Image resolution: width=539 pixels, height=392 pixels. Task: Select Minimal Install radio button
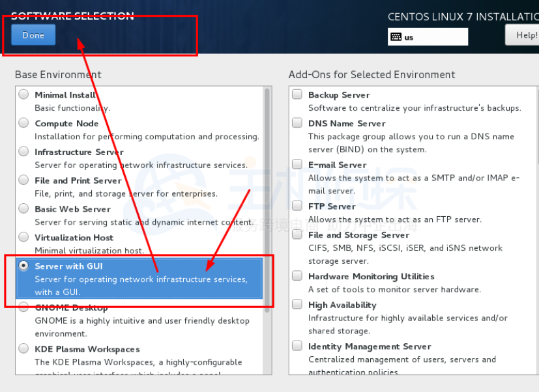23,94
